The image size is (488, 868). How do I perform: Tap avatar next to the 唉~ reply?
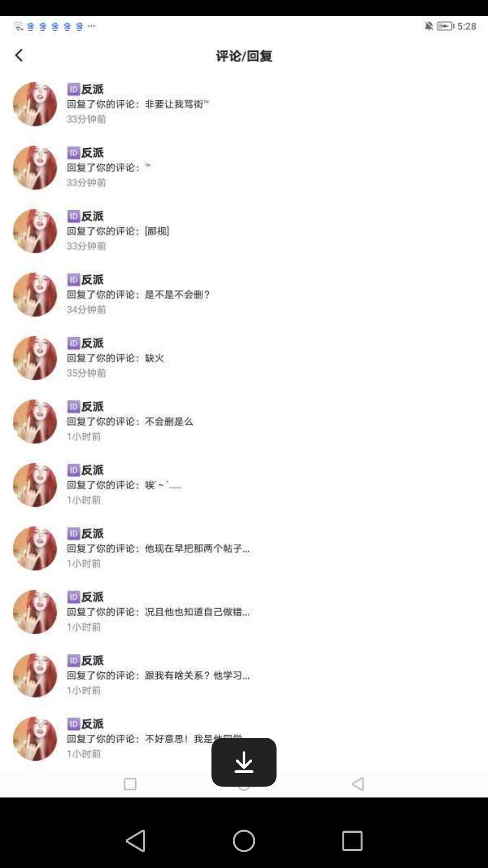tap(35, 485)
